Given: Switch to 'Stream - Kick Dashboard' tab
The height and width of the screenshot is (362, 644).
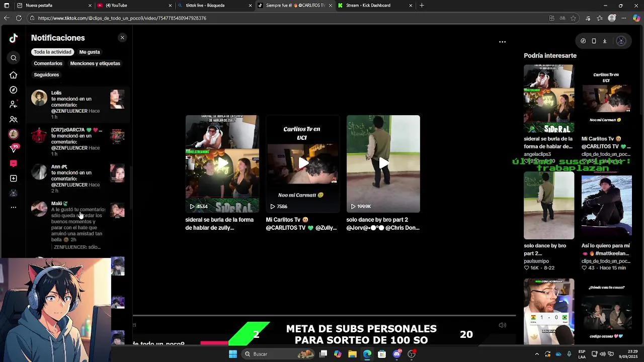Looking at the screenshot, I should [x=376, y=6].
